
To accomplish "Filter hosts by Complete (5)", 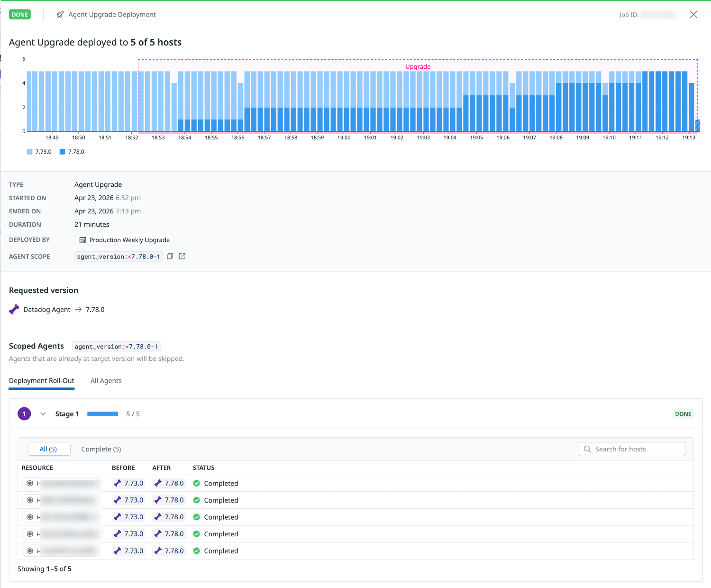I will coord(101,449).
